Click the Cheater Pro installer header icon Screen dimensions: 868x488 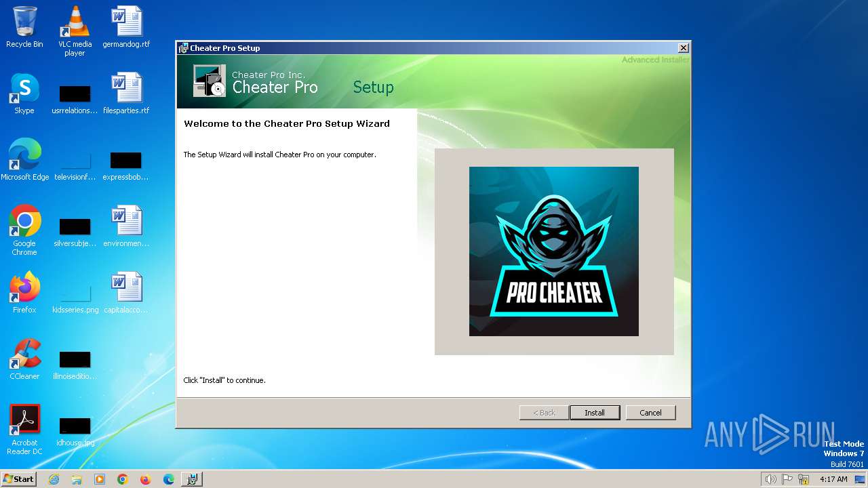(209, 81)
